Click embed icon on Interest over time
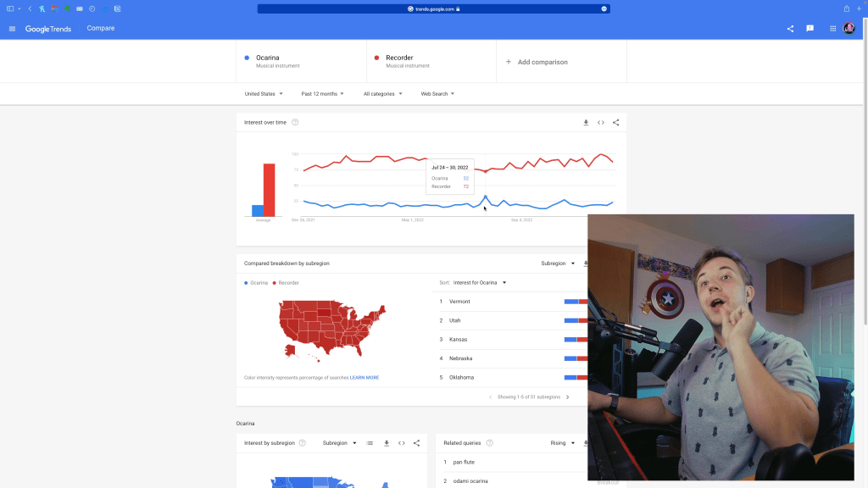The height and width of the screenshot is (488, 868). [x=601, y=123]
